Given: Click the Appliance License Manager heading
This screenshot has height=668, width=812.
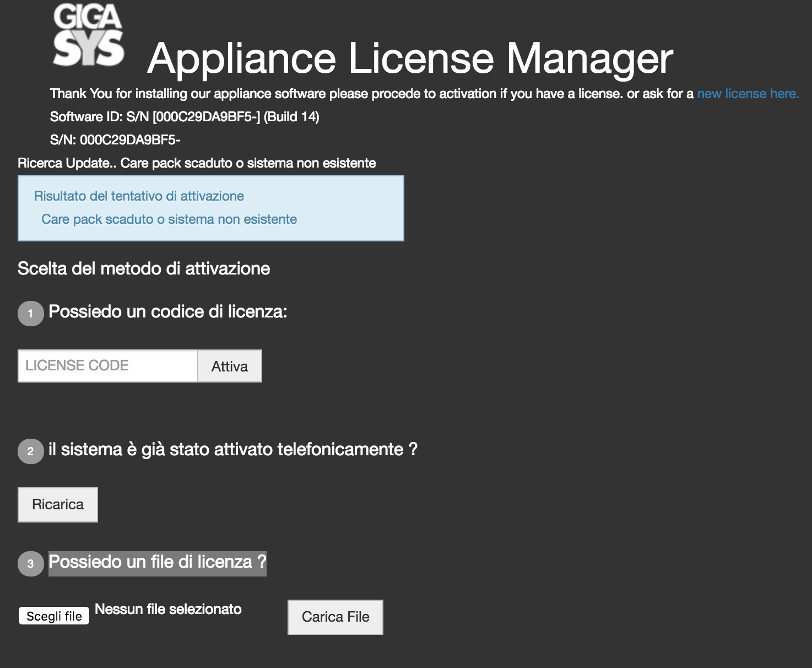Looking at the screenshot, I should tap(410, 58).
